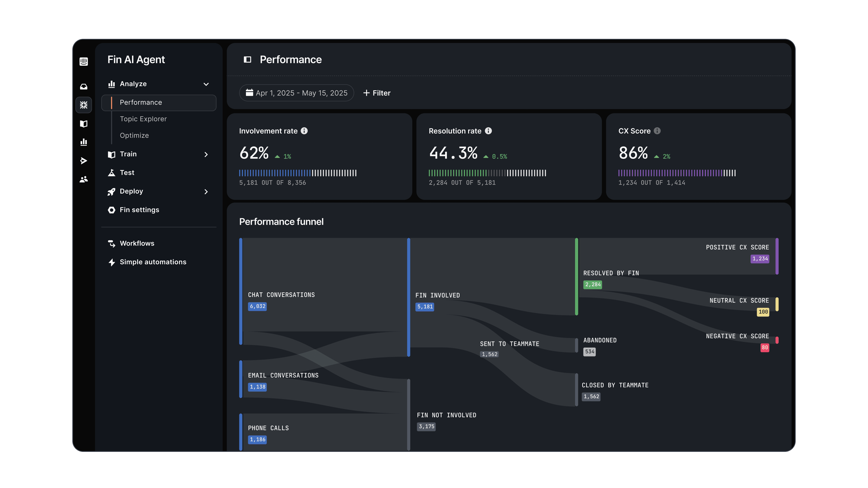Click the Involvement rate info icon
This screenshot has width=868, height=488.
[x=304, y=131]
